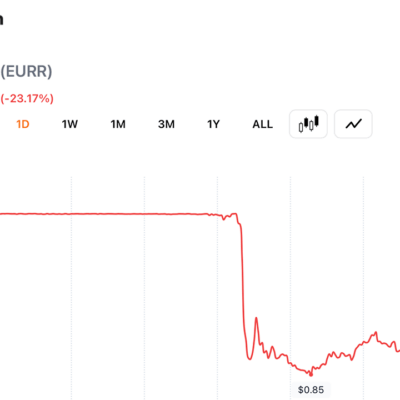Select the 1M time range
Screen dimensions: 400x400
pos(118,124)
